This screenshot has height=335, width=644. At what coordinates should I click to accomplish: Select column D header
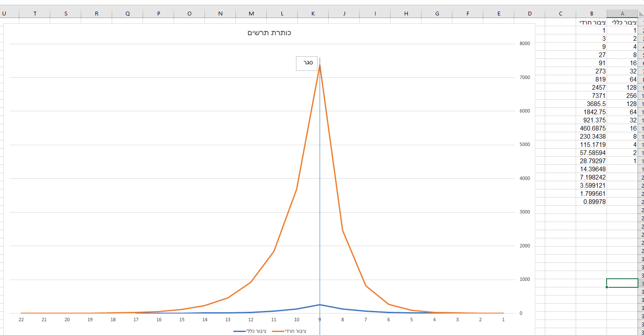(530, 13)
